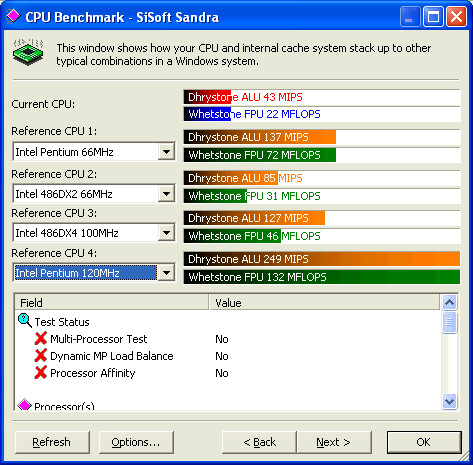Click the Refresh button
This screenshot has height=465, width=473.
tap(52, 442)
